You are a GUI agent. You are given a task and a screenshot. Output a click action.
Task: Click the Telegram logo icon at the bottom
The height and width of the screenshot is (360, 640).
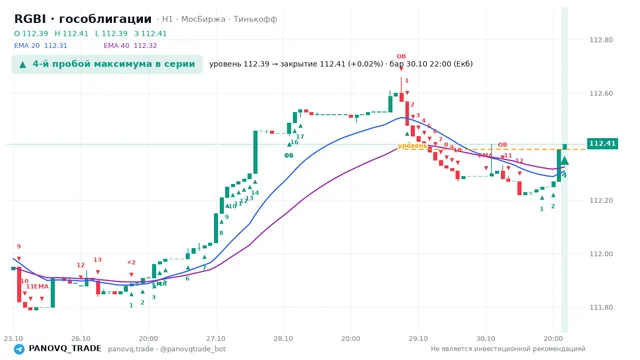[x=19, y=349]
